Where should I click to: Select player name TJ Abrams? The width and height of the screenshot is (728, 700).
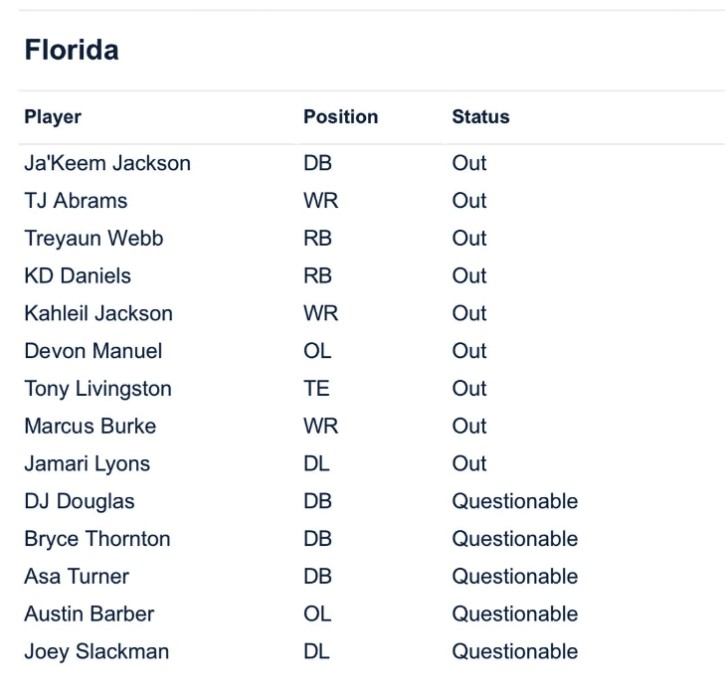(76, 201)
